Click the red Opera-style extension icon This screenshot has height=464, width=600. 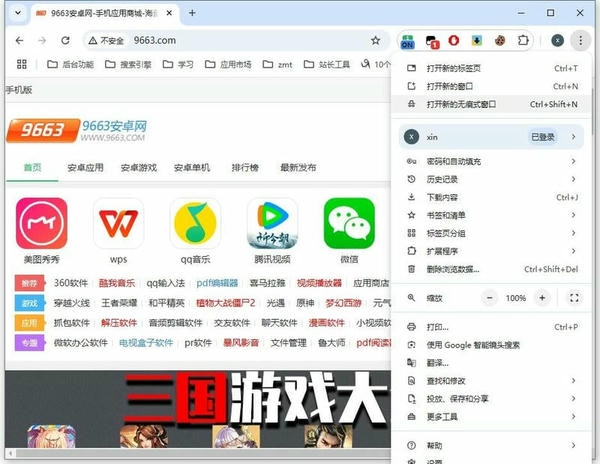(x=454, y=40)
